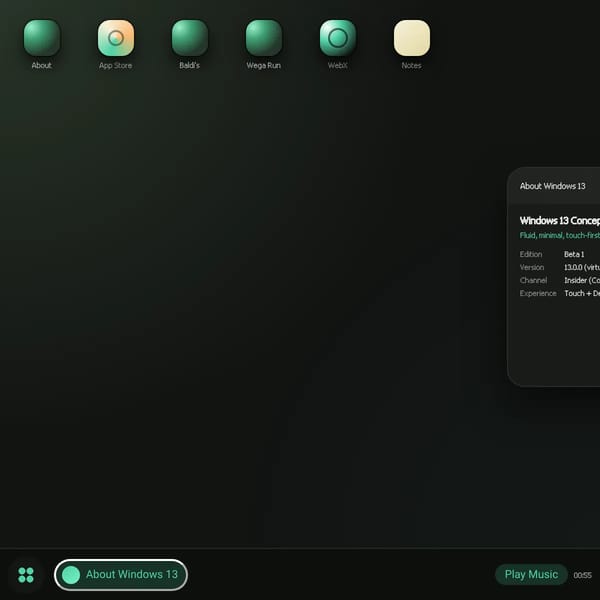The height and width of the screenshot is (600, 600).
Task: Click the Version value 13.0.0
Action: point(582,267)
